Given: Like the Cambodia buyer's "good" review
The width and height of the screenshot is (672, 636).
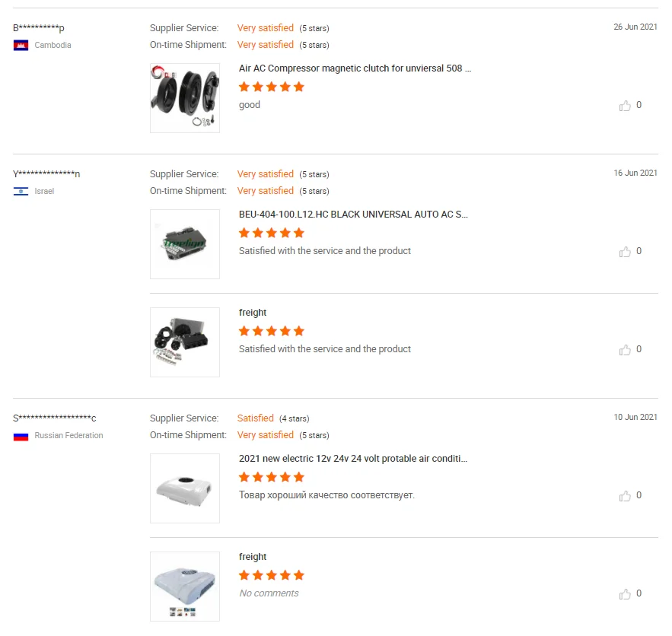Looking at the screenshot, I should point(626,106).
